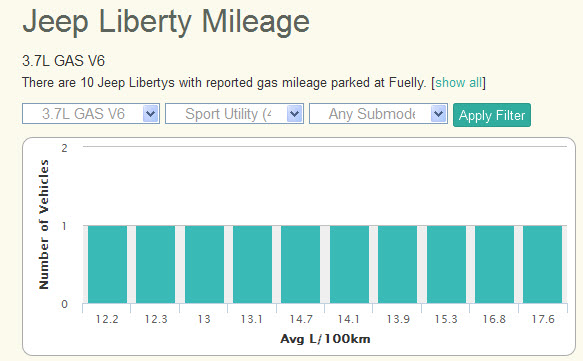Viewport: 583px width, 361px height.
Task: Select the 17.6 L/100km bar
Action: [542, 264]
